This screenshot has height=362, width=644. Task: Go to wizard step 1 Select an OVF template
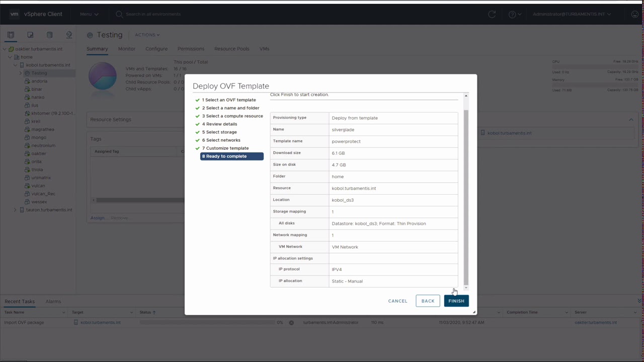pos(229,100)
